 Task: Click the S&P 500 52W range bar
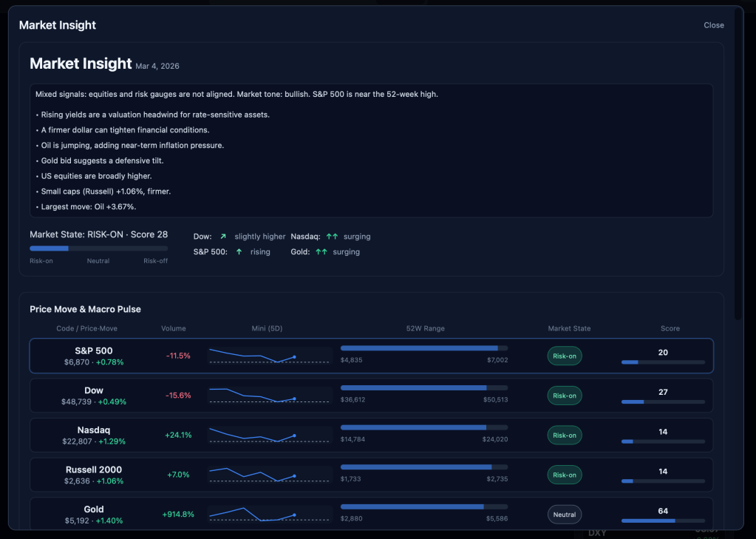click(x=423, y=348)
